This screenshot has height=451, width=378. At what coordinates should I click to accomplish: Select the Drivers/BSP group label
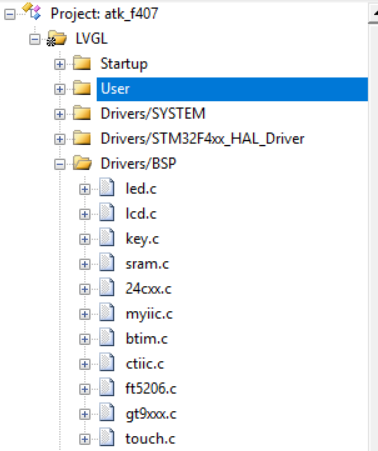138,164
